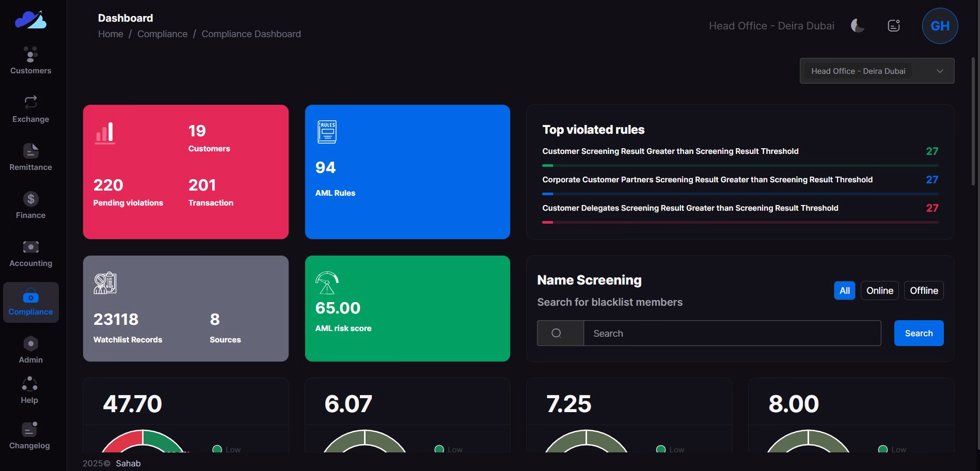Viewport: 980px width, 471px height.
Task: Click the Home breadcrumb link
Action: point(110,34)
